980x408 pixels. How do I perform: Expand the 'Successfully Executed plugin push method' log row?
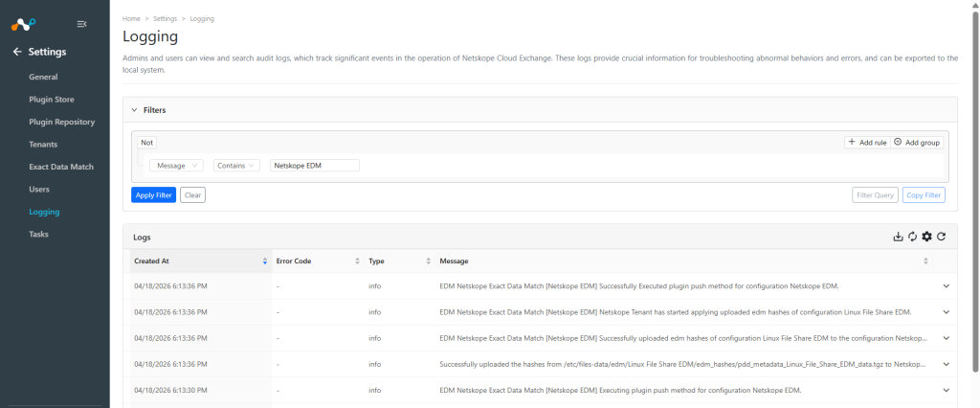(x=946, y=286)
